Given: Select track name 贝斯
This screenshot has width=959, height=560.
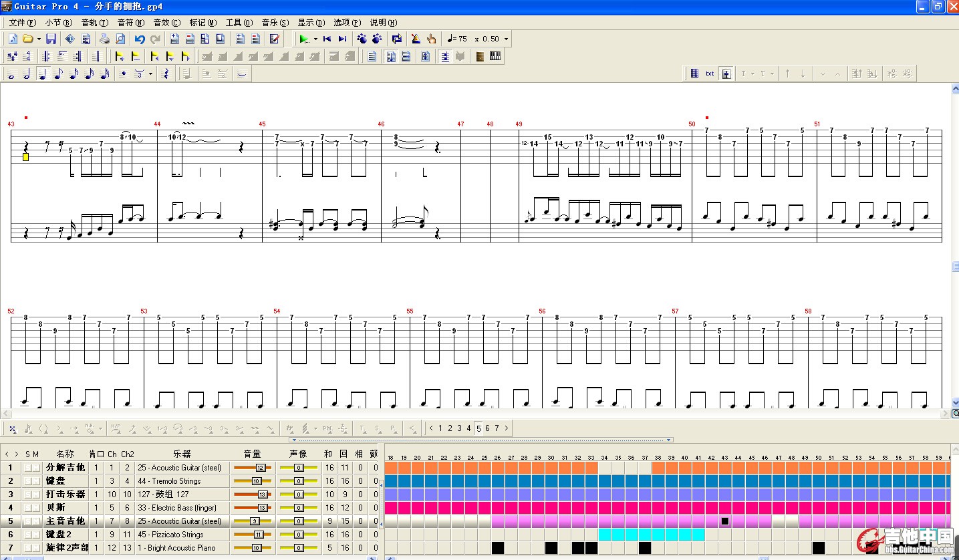Looking at the screenshot, I should click(55, 508).
